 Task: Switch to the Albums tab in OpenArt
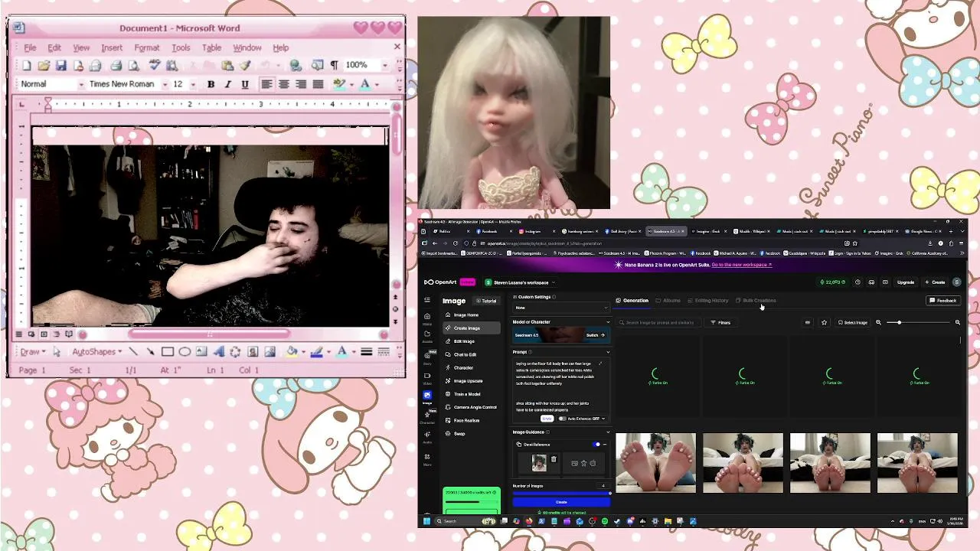[x=668, y=301]
